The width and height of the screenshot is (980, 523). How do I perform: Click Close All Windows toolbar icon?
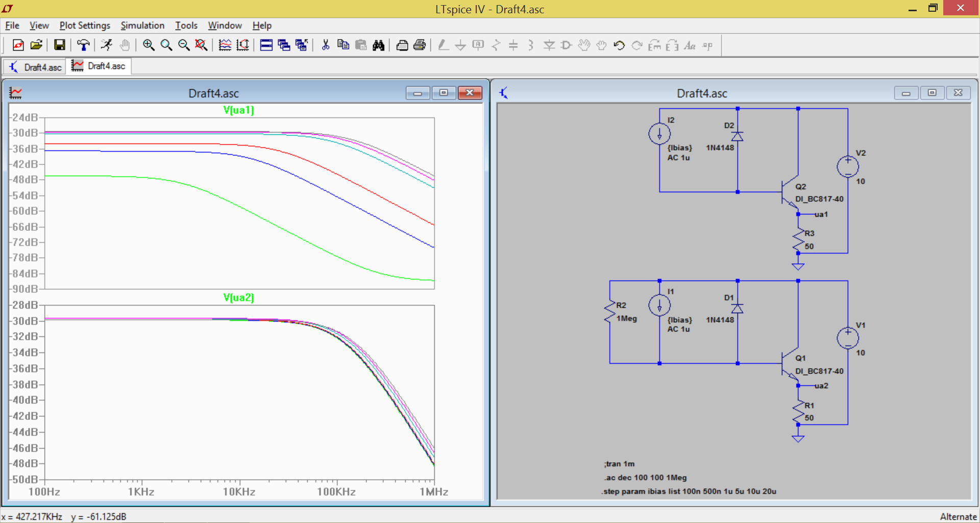click(x=302, y=45)
